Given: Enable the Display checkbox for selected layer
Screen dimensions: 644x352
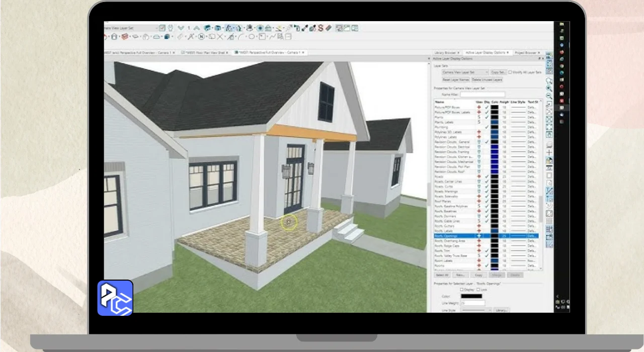Looking at the screenshot, I should click(461, 290).
